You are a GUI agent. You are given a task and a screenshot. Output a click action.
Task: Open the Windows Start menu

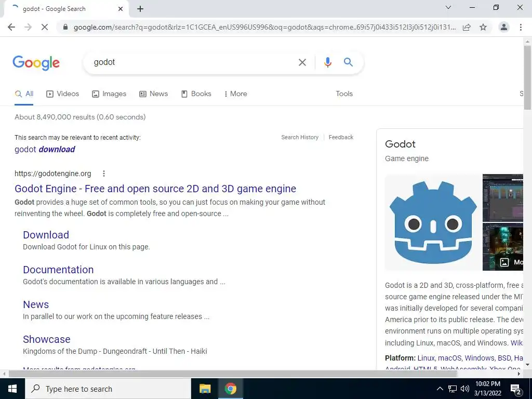[x=12, y=389]
